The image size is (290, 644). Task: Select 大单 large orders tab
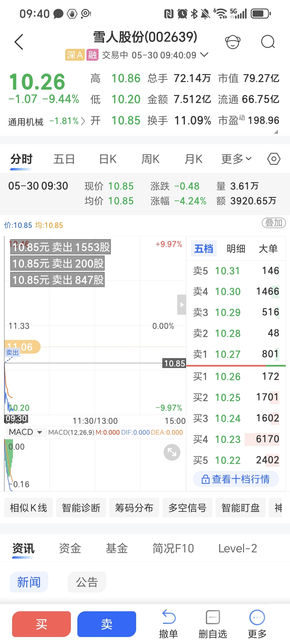(268, 249)
